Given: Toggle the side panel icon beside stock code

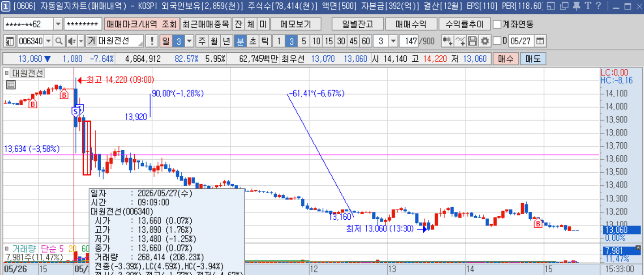Looking at the screenshot, I should click(x=10, y=41).
